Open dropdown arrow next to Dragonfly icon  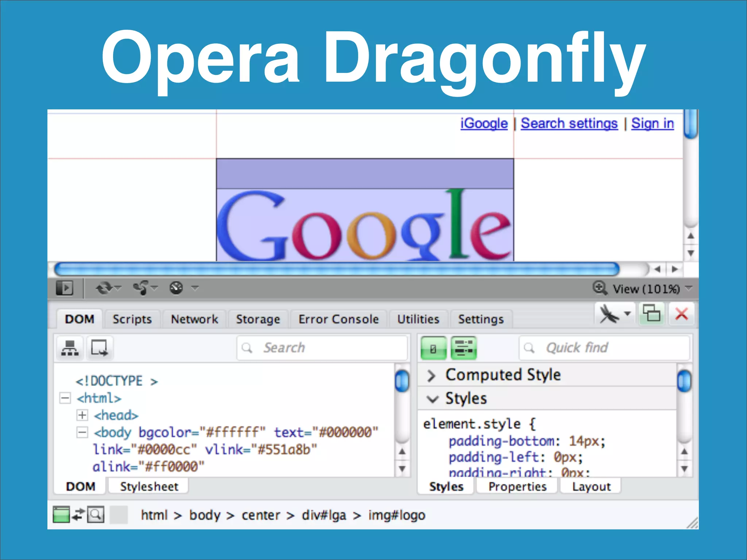tap(627, 314)
